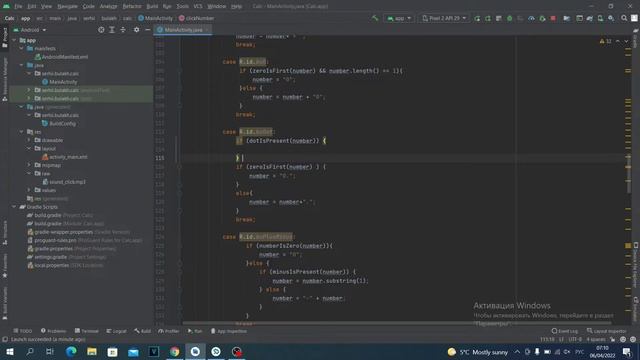
Task: Collapse the app module node
Action: pyautogui.click(x=14, y=40)
